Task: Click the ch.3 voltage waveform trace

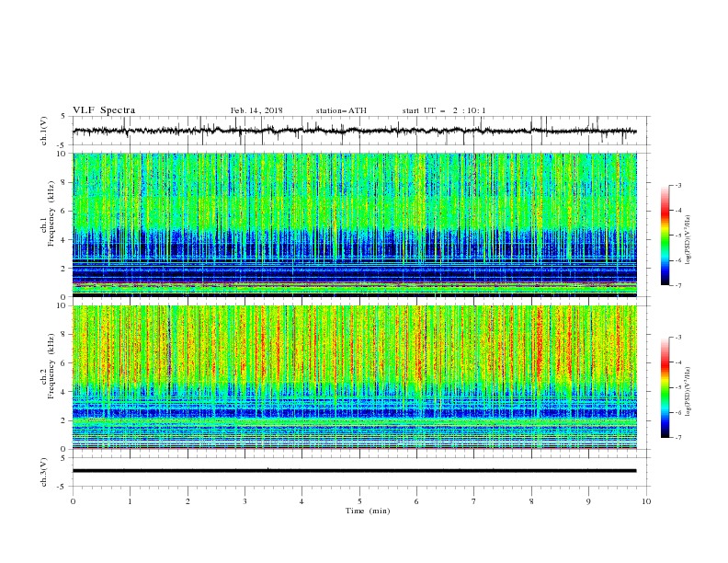Action: point(354,471)
